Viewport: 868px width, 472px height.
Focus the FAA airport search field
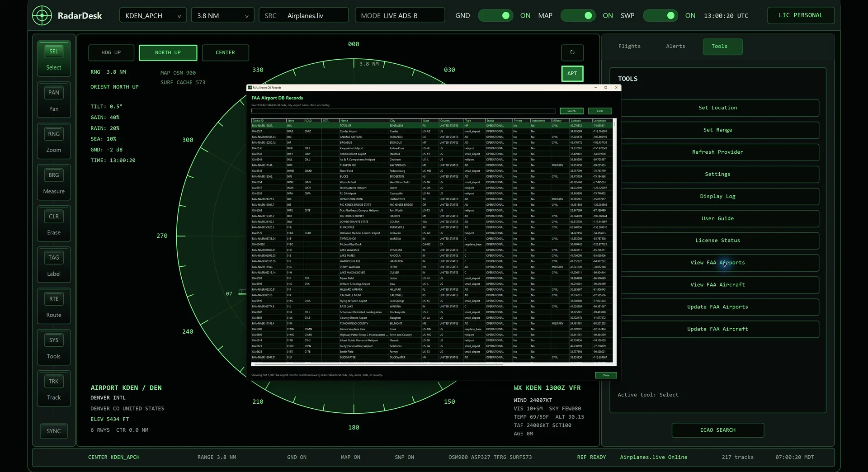[x=403, y=111]
